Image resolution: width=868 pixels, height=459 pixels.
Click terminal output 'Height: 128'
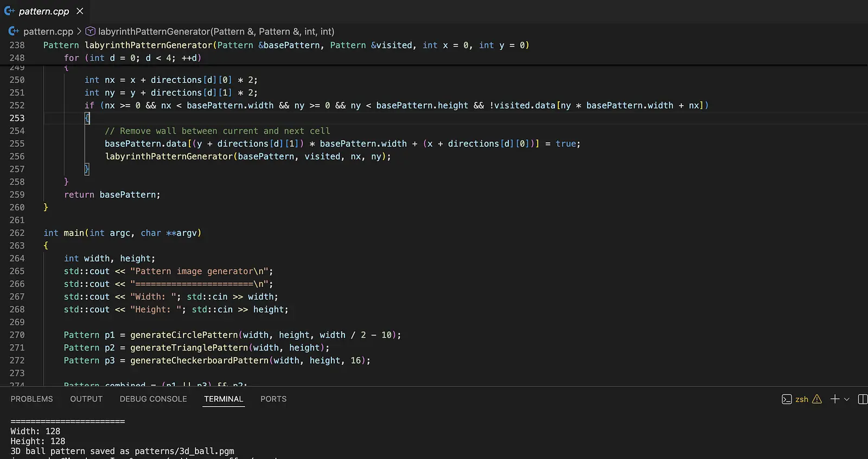(x=38, y=441)
